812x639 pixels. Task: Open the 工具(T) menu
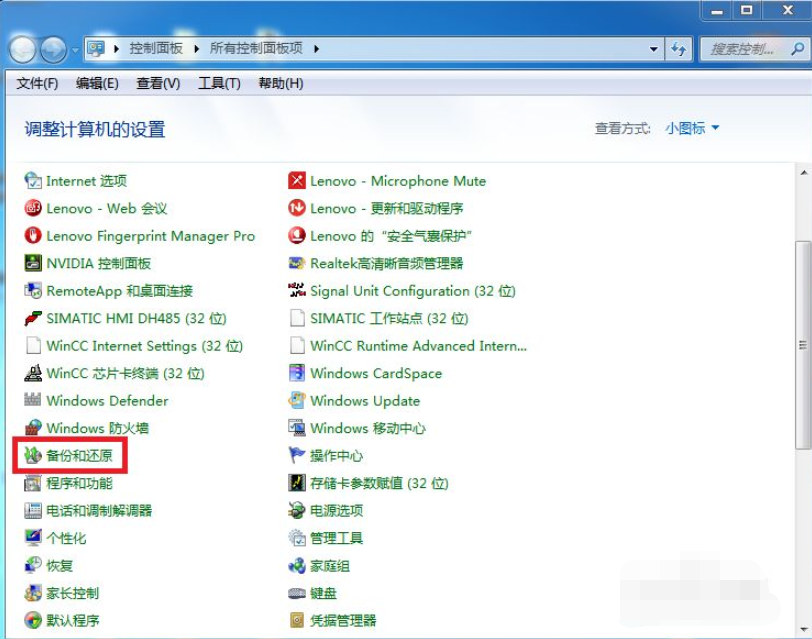pos(220,83)
